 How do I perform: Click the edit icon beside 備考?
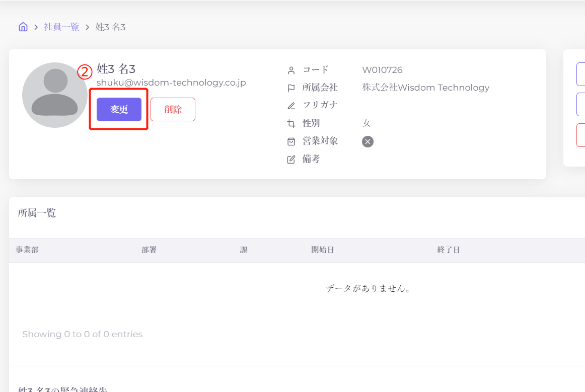(x=291, y=160)
